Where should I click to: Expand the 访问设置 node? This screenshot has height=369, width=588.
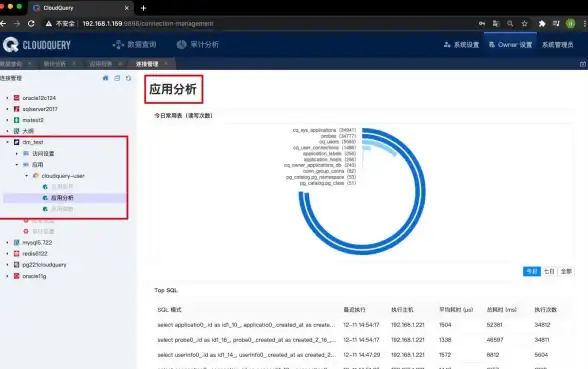point(16,153)
